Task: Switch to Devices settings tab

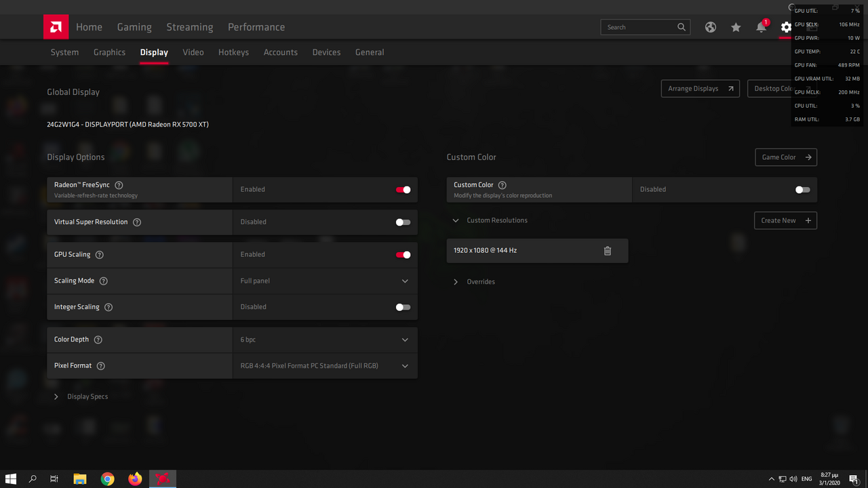Action: point(326,52)
